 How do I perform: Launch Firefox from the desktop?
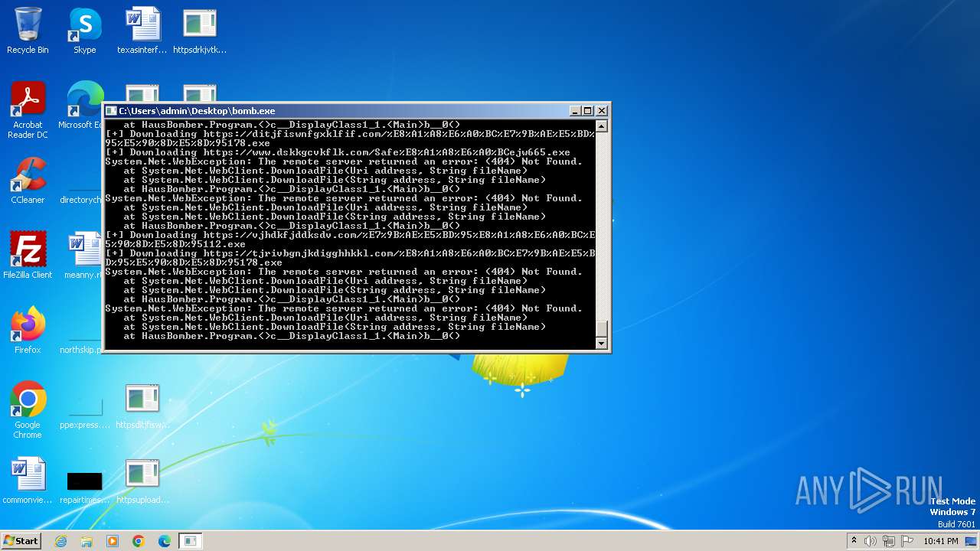[x=28, y=331]
